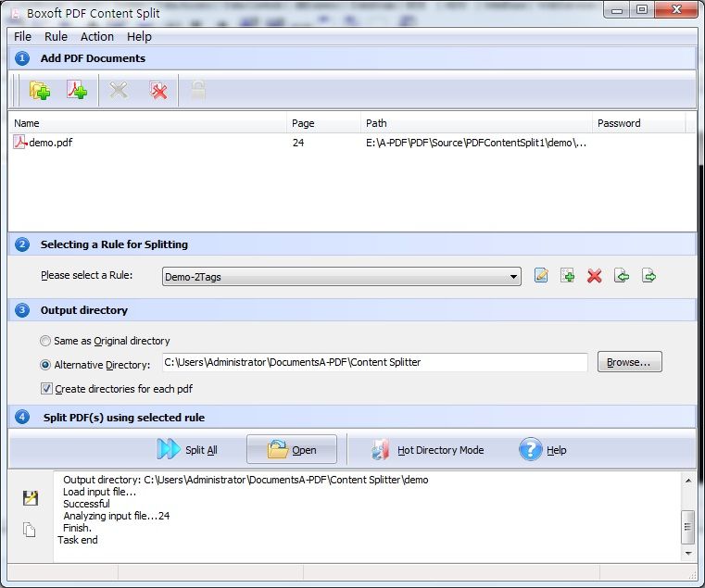Image resolution: width=705 pixels, height=588 pixels.
Task: Click the 'Analyzing input file...24' log line
Action: [117, 516]
